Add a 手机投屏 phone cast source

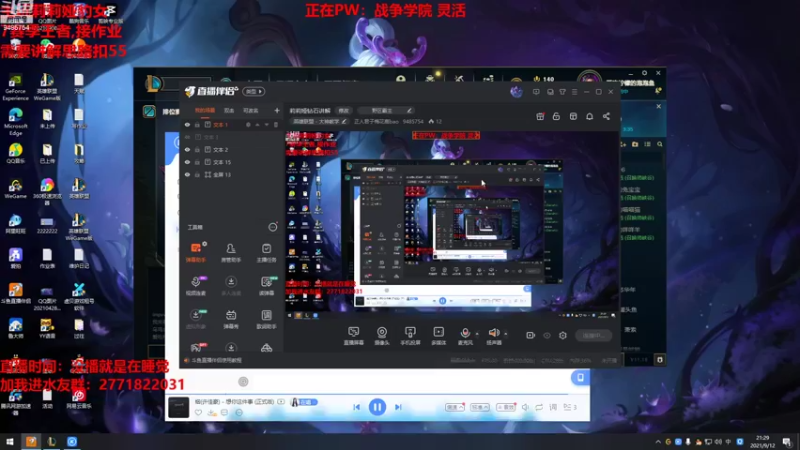tap(410, 336)
